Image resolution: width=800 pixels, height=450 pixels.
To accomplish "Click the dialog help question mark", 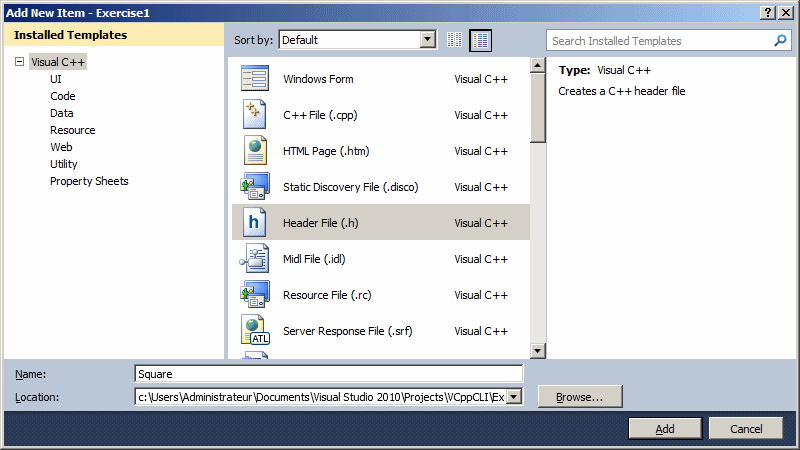I will point(768,13).
